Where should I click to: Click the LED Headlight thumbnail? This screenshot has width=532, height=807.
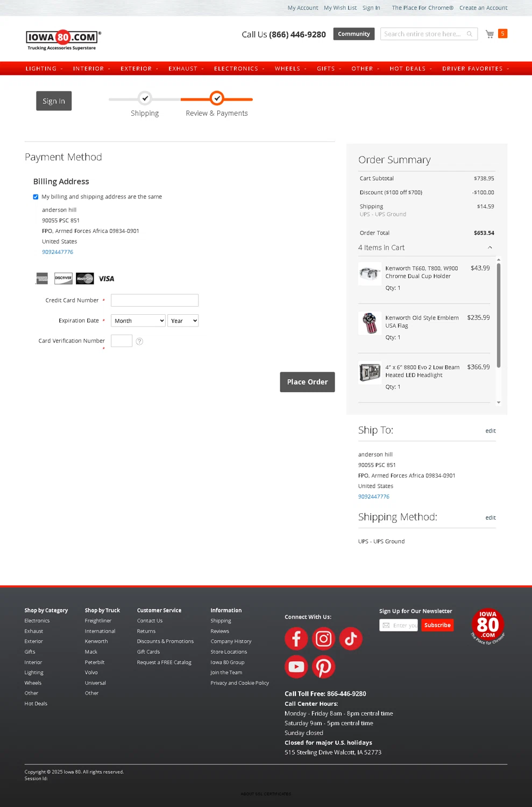click(370, 373)
